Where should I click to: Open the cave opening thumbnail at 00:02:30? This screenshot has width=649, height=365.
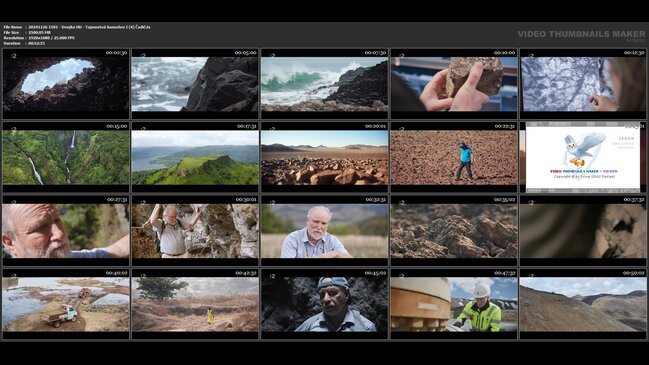[66, 84]
